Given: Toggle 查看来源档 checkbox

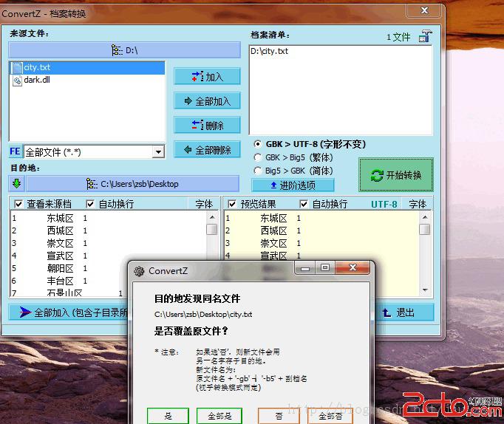Looking at the screenshot, I should point(18,204).
